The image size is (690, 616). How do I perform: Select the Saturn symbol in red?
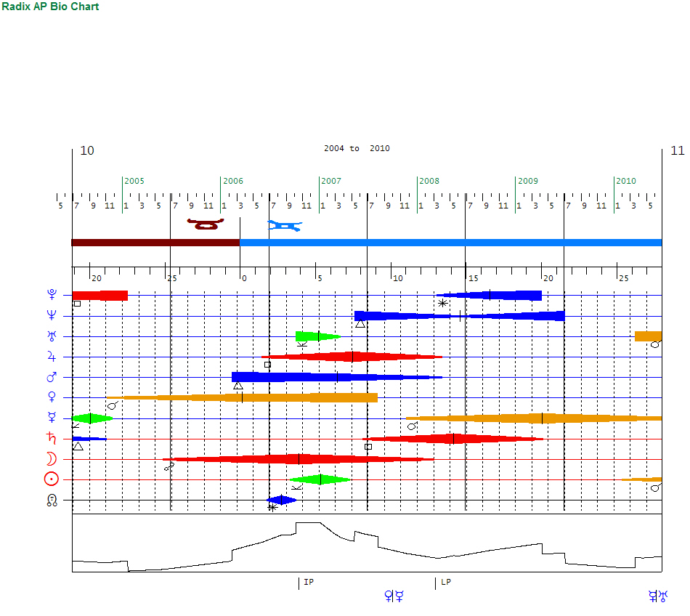click(x=52, y=439)
